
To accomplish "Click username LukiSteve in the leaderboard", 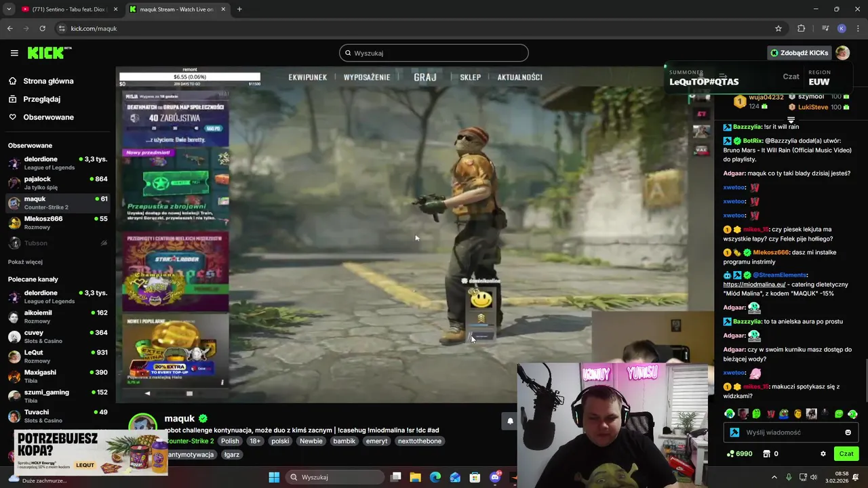I will (x=813, y=107).
